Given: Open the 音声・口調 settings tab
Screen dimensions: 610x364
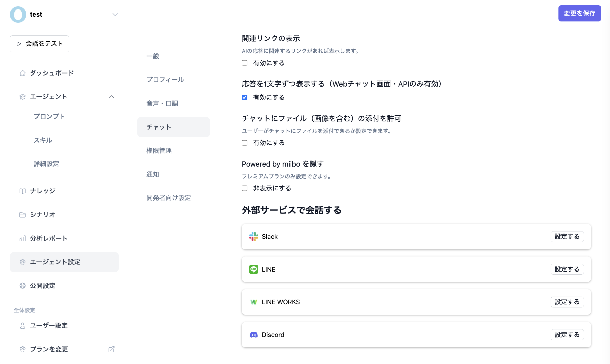Looking at the screenshot, I should tap(162, 103).
